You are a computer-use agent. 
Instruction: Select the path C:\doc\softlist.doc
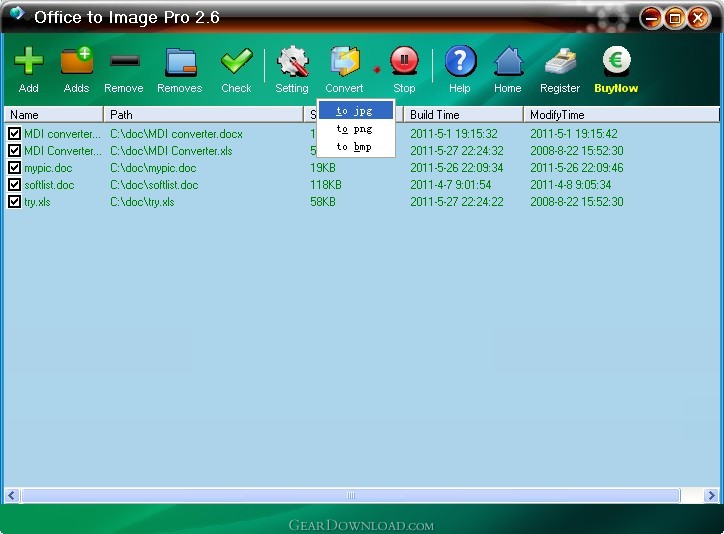click(x=154, y=185)
